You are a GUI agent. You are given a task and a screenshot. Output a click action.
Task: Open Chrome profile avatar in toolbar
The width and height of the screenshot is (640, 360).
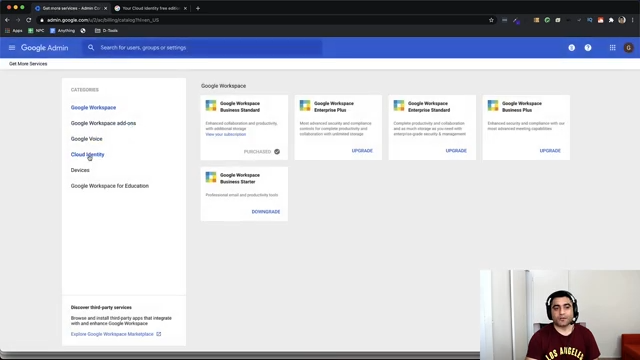click(622, 20)
